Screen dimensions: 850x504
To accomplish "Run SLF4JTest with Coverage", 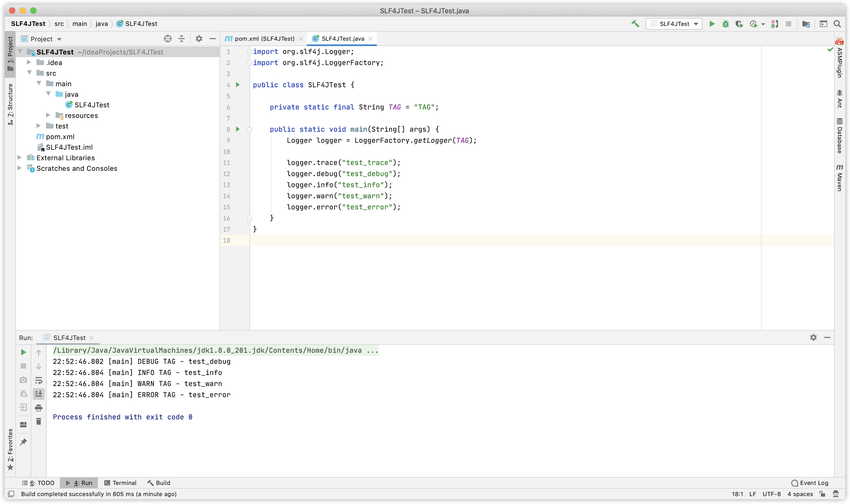I will coord(739,24).
